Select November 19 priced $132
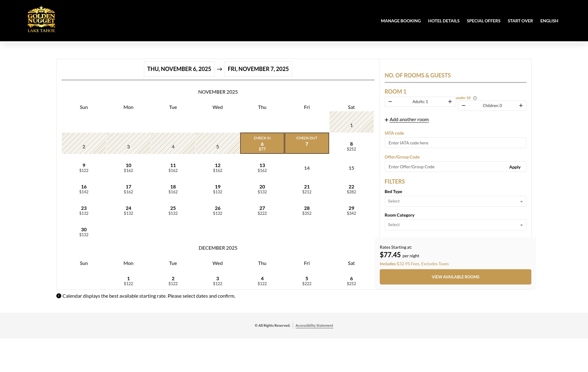 point(218,189)
